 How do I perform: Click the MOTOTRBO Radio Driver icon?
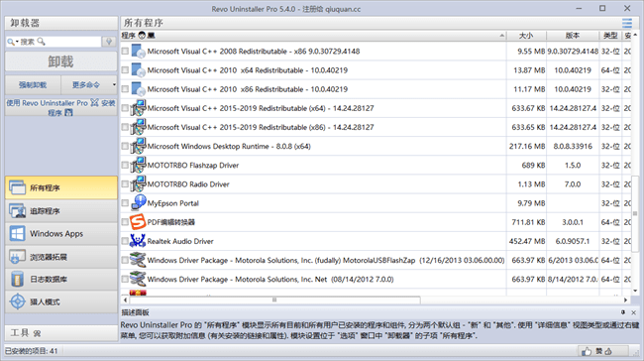[138, 183]
